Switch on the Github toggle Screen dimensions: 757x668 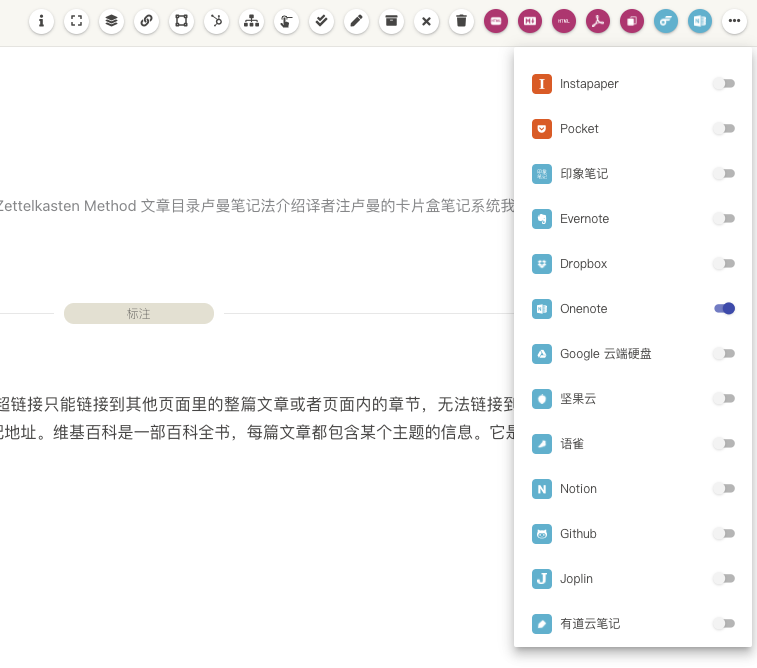724,534
